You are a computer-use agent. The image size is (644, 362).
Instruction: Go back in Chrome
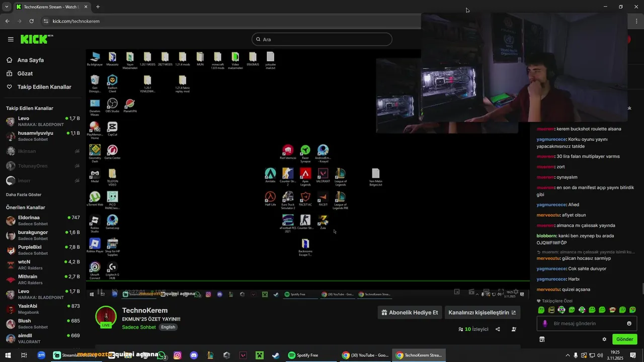coord(7,21)
